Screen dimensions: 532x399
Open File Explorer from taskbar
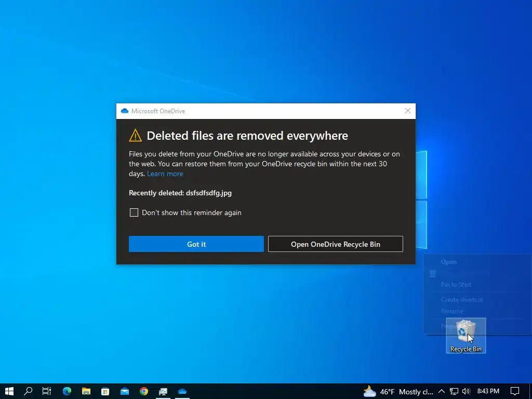click(x=86, y=391)
